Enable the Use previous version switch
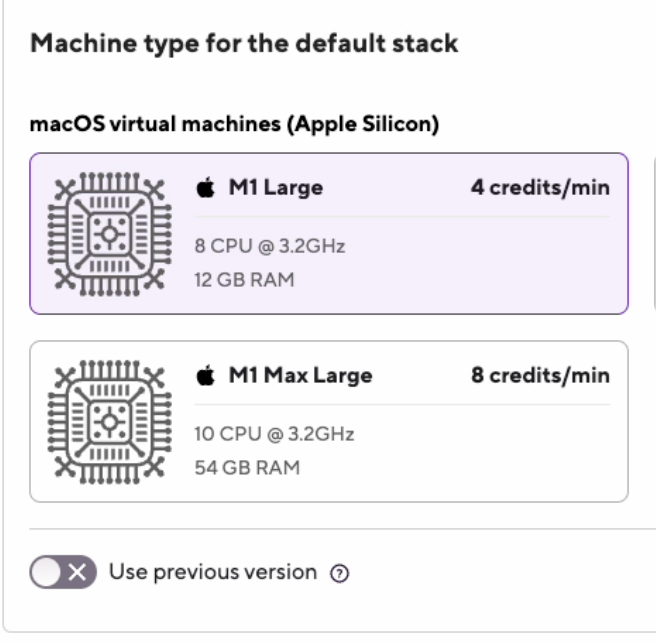Screen dimensions: 656x642 point(63,573)
